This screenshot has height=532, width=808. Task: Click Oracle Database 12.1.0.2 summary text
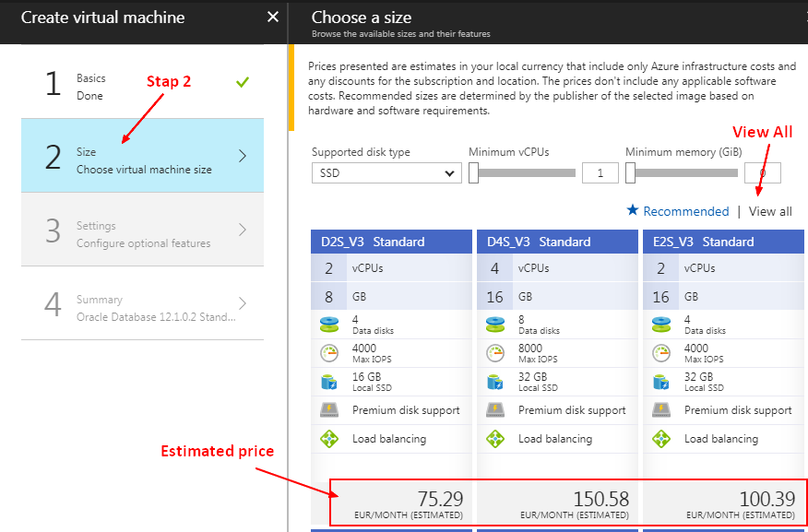(156, 317)
